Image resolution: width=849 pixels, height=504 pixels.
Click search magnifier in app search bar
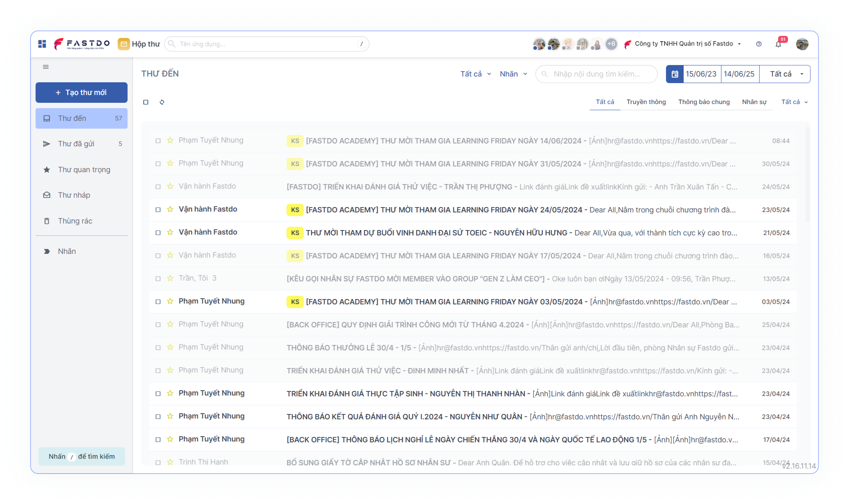pyautogui.click(x=172, y=44)
